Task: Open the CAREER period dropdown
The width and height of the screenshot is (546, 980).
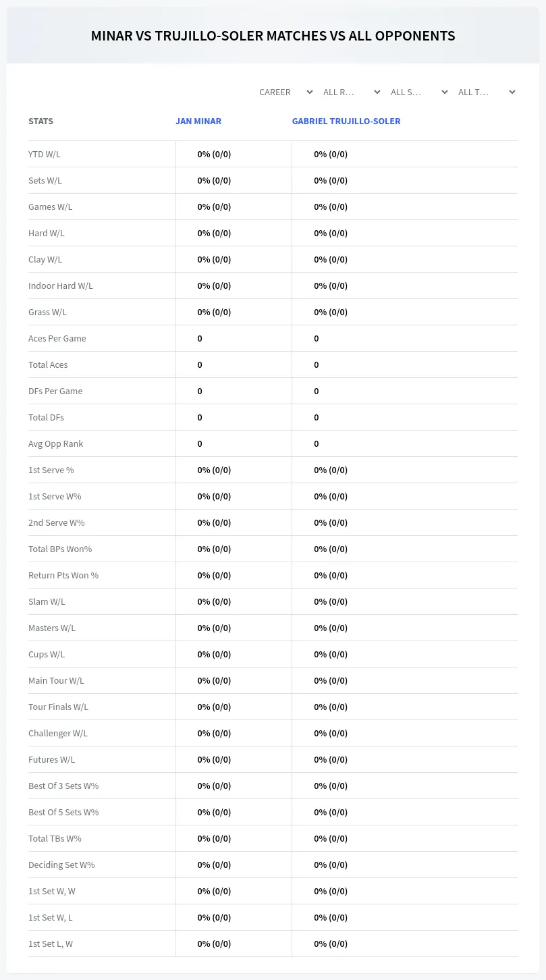Action: click(x=285, y=92)
